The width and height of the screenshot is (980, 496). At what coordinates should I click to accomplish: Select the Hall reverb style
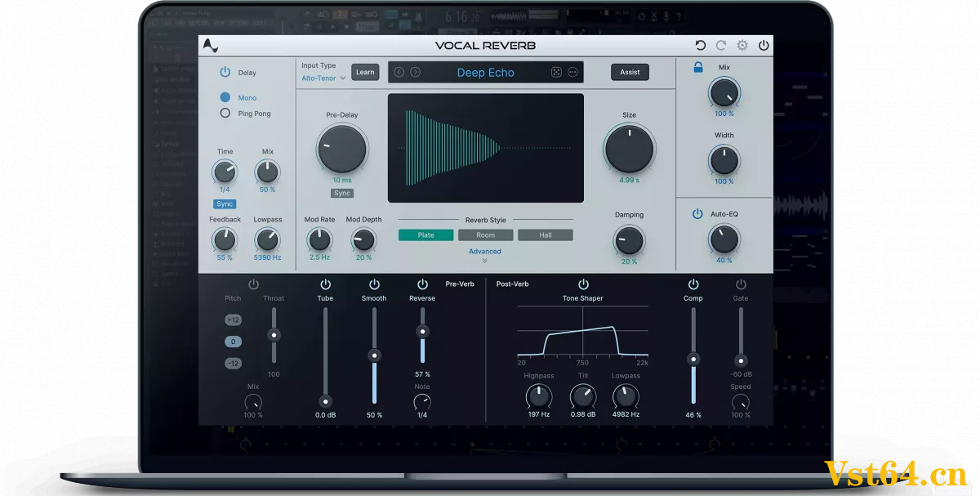click(x=545, y=235)
